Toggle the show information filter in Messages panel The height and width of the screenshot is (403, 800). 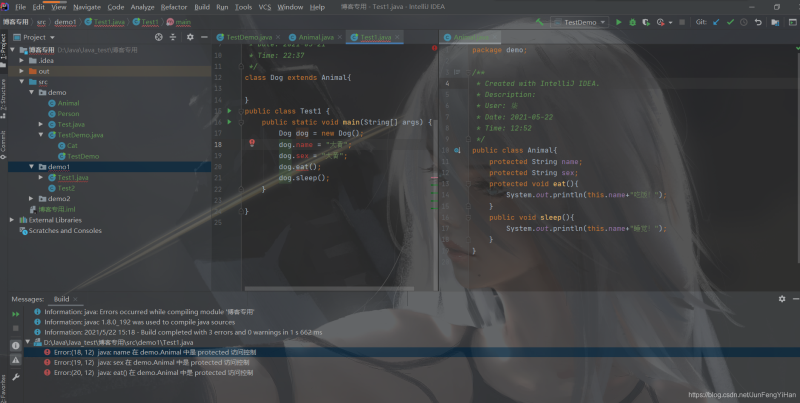tap(16, 345)
